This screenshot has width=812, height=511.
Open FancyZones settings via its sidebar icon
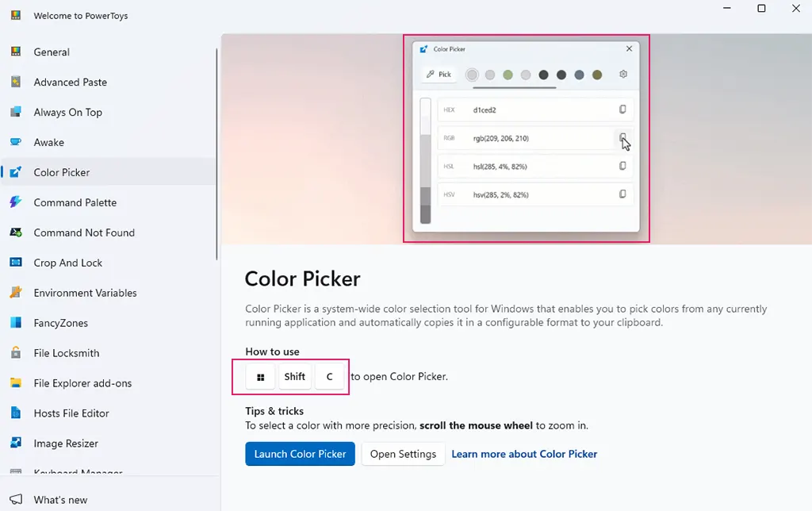[x=17, y=323]
